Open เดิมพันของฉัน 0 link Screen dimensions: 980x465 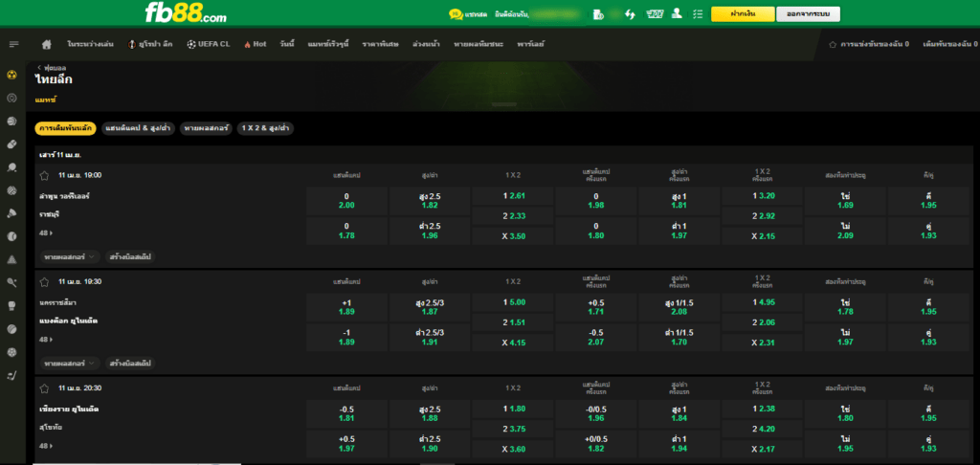click(x=950, y=44)
